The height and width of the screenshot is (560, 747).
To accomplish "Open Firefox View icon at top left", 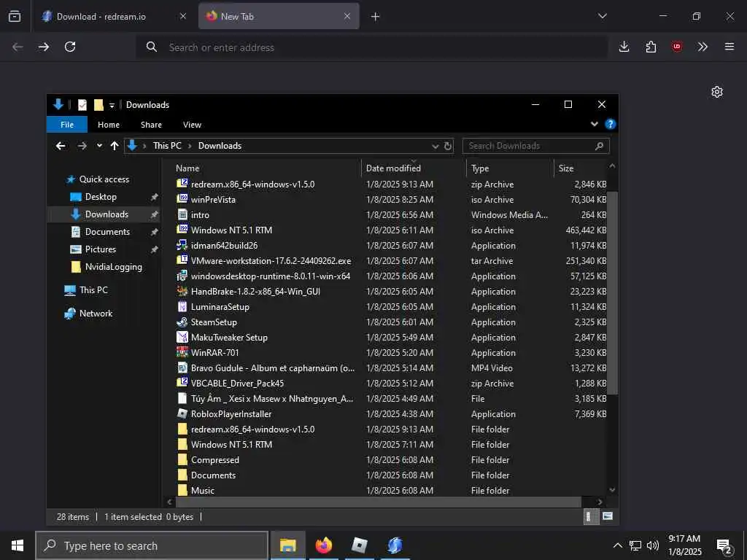I will click(x=15, y=16).
